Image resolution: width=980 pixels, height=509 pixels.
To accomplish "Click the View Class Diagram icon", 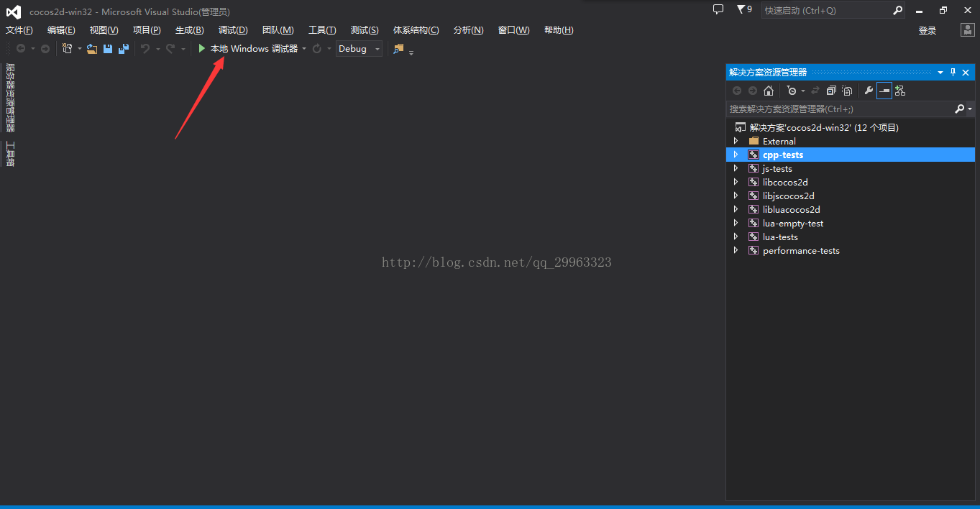I will point(900,91).
